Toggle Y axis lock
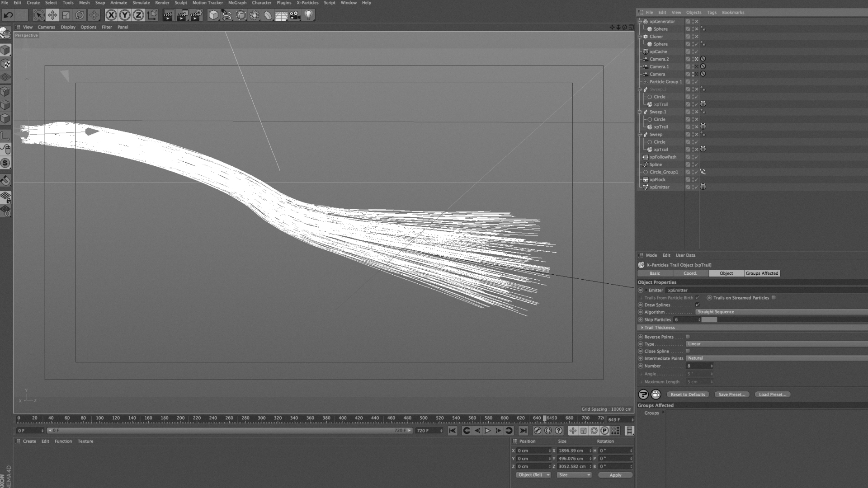 tap(125, 15)
